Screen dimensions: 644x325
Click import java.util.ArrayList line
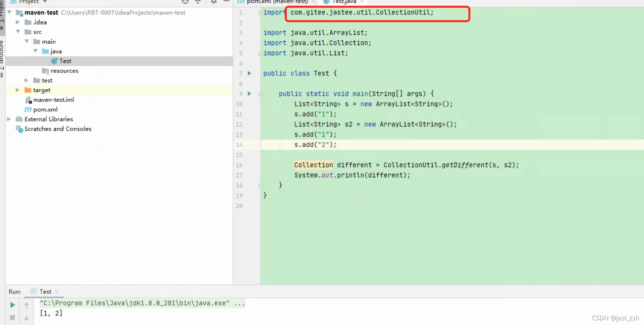[315, 33]
